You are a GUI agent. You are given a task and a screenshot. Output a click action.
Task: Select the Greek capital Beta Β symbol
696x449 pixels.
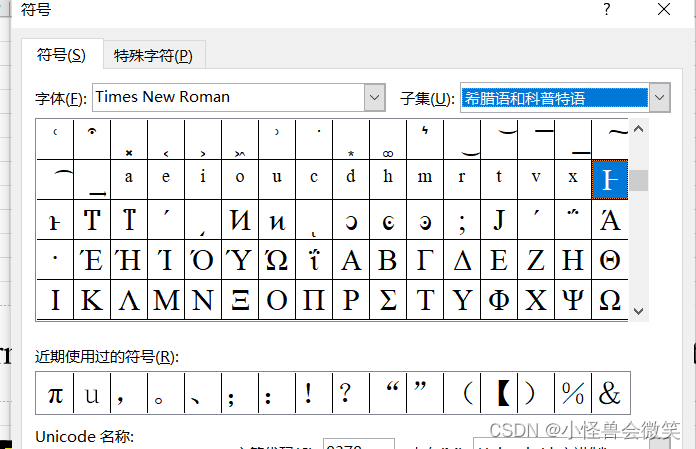click(x=388, y=260)
